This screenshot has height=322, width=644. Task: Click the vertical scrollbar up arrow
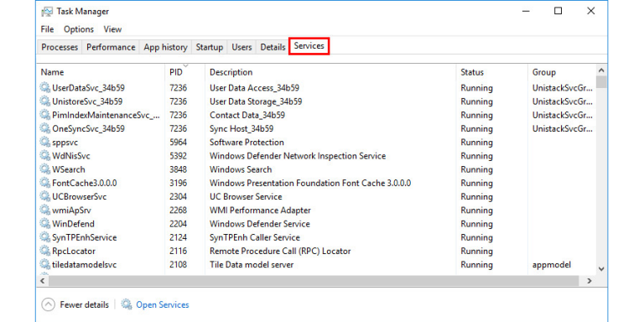601,70
